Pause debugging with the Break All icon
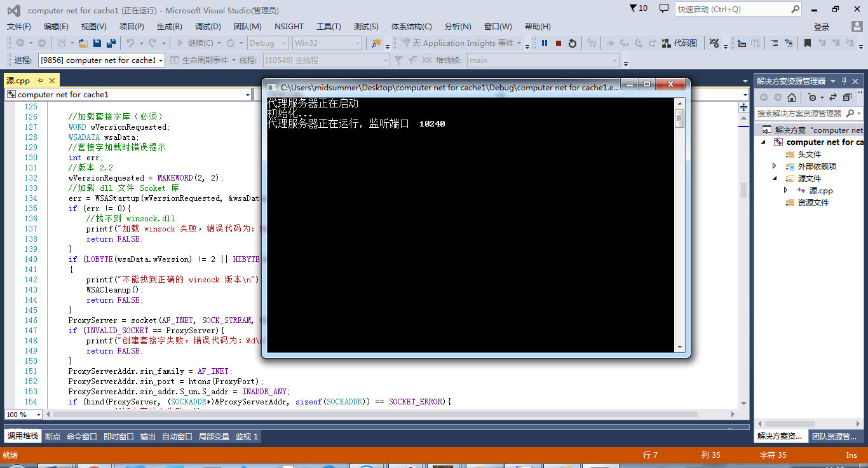The image size is (868, 468). click(545, 43)
